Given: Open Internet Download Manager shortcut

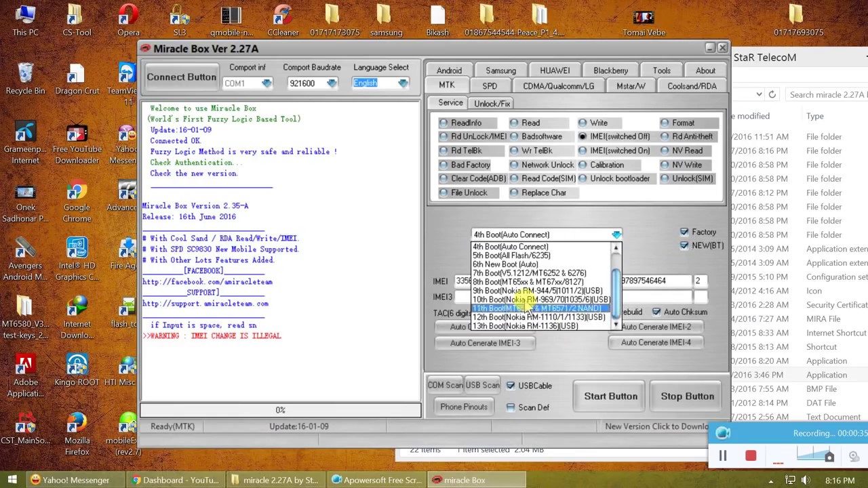Looking at the screenshot, I should (x=77, y=318).
